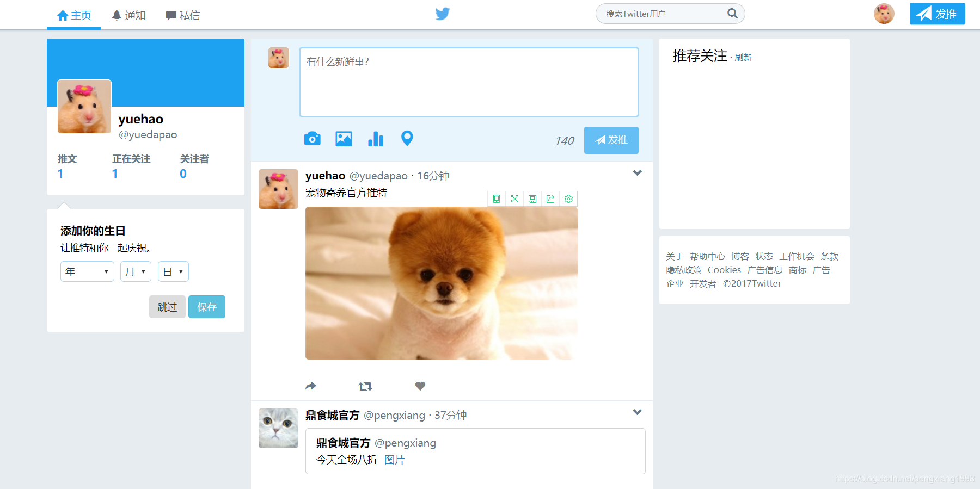
Task: Open the Cookies footer link
Action: click(x=724, y=270)
